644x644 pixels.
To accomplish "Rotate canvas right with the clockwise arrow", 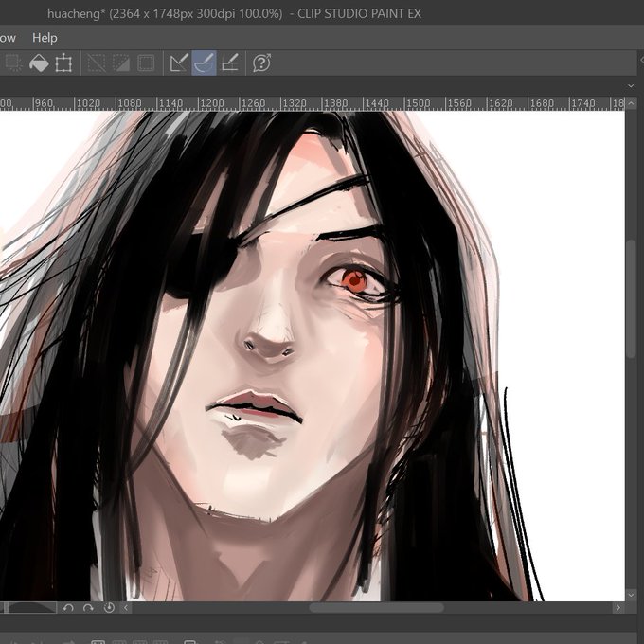I will (x=88, y=607).
